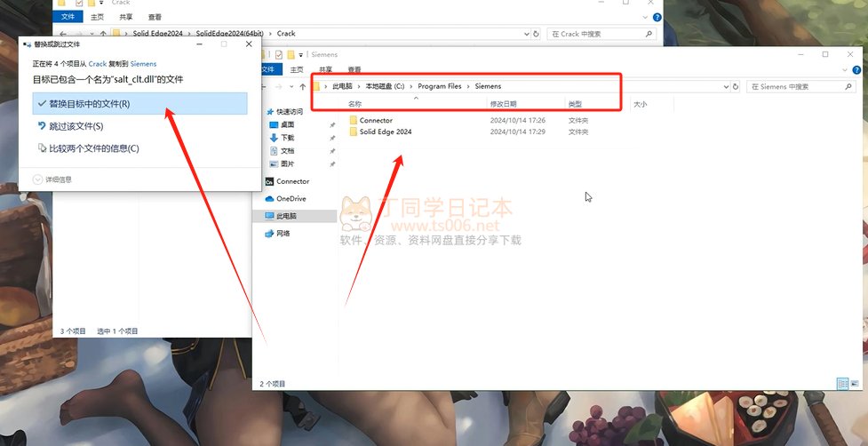Open the 共享 tab in Crack window
868x446 pixels.
point(126,17)
